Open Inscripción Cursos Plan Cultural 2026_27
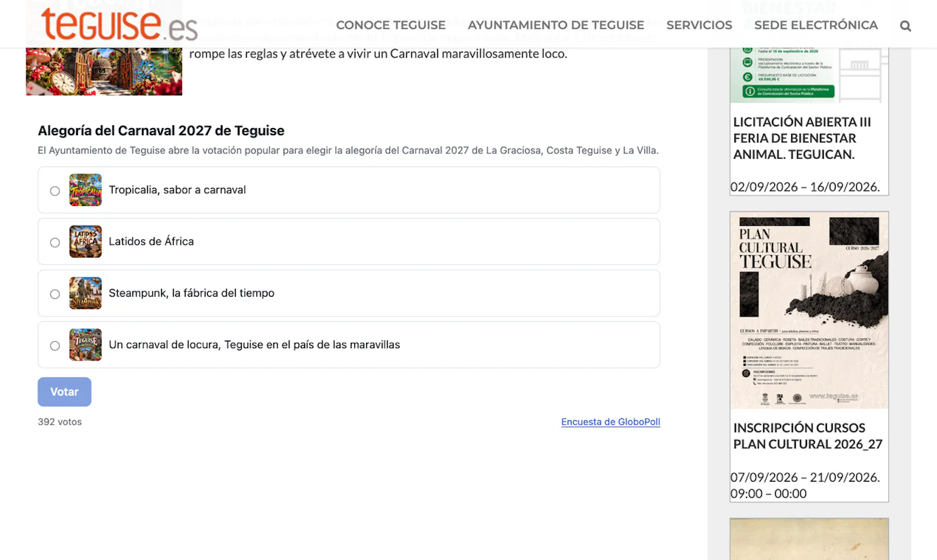 click(x=808, y=436)
